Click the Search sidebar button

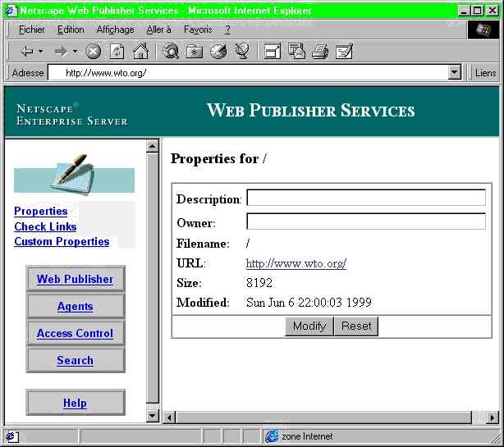click(76, 360)
